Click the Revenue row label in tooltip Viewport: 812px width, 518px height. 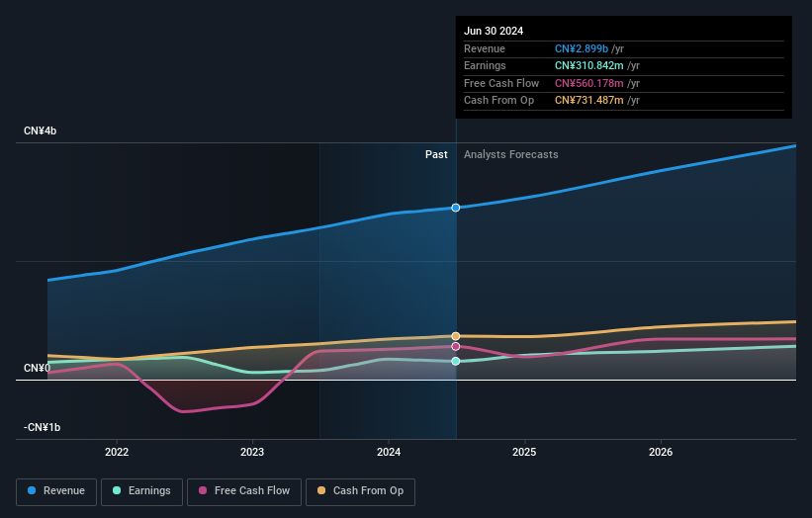point(485,48)
